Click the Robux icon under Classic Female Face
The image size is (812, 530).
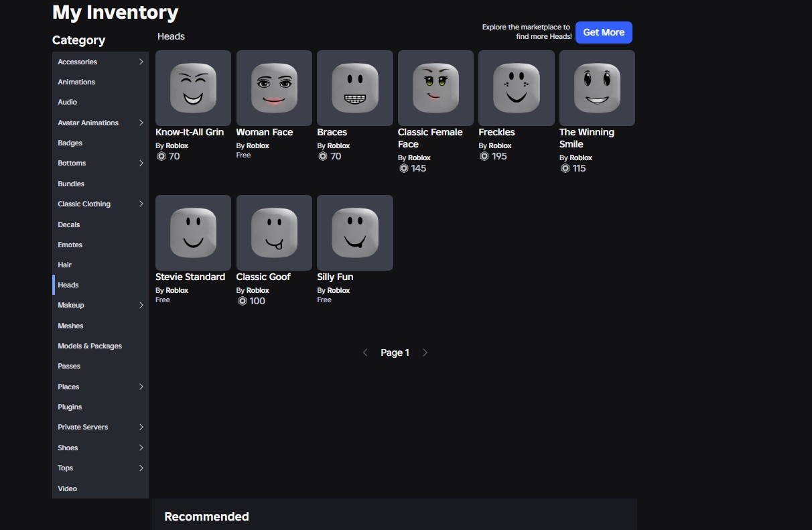[x=403, y=168]
